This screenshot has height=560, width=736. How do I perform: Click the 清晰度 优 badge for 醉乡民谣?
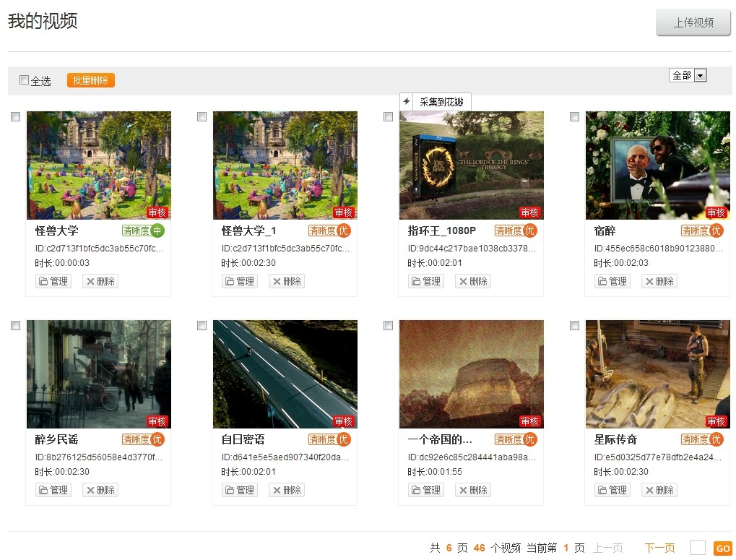pos(143,439)
